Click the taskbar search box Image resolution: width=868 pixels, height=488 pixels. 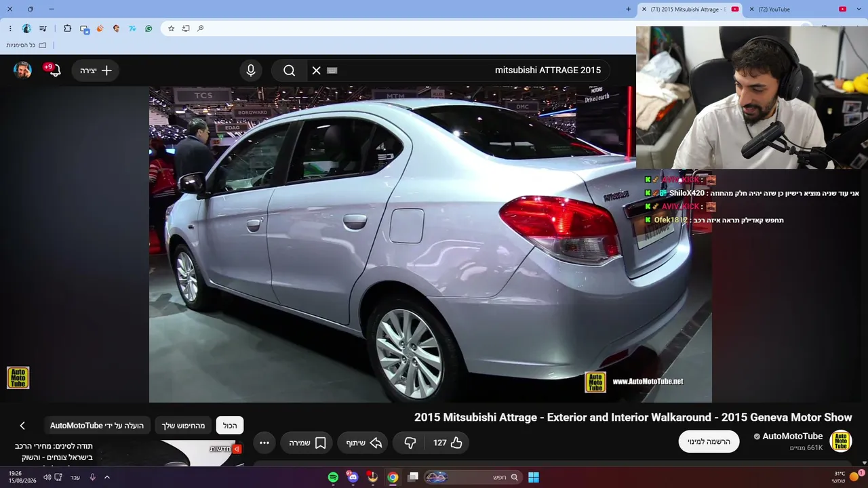tap(473, 477)
